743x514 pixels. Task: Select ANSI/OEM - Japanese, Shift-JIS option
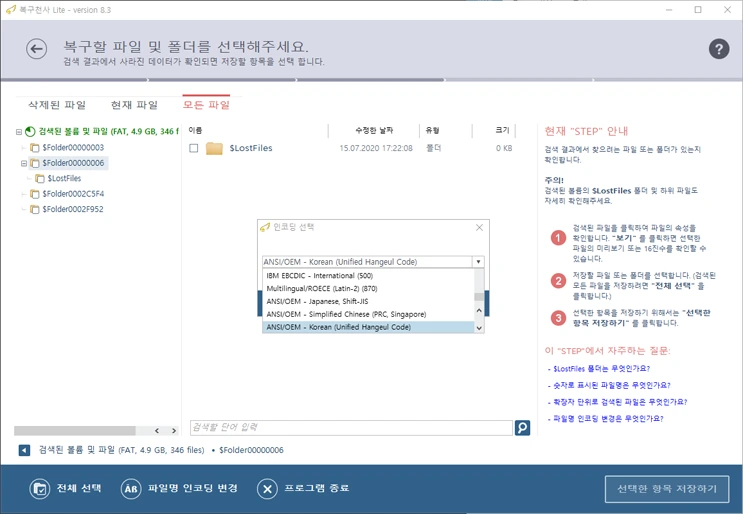[x=368, y=301]
